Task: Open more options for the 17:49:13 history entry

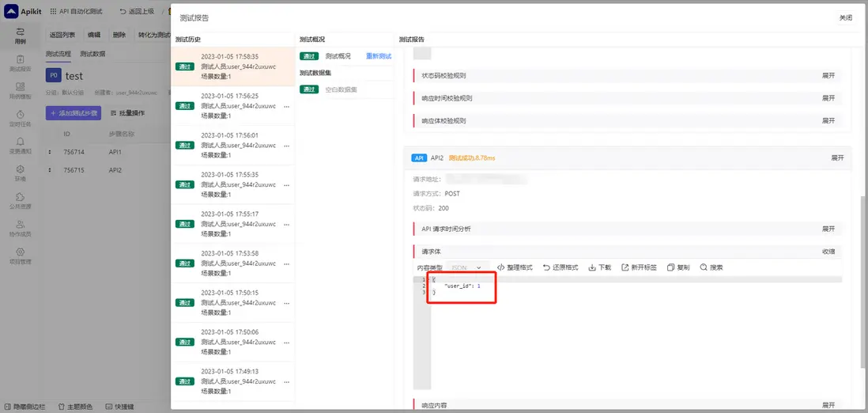Action: pyautogui.click(x=287, y=381)
